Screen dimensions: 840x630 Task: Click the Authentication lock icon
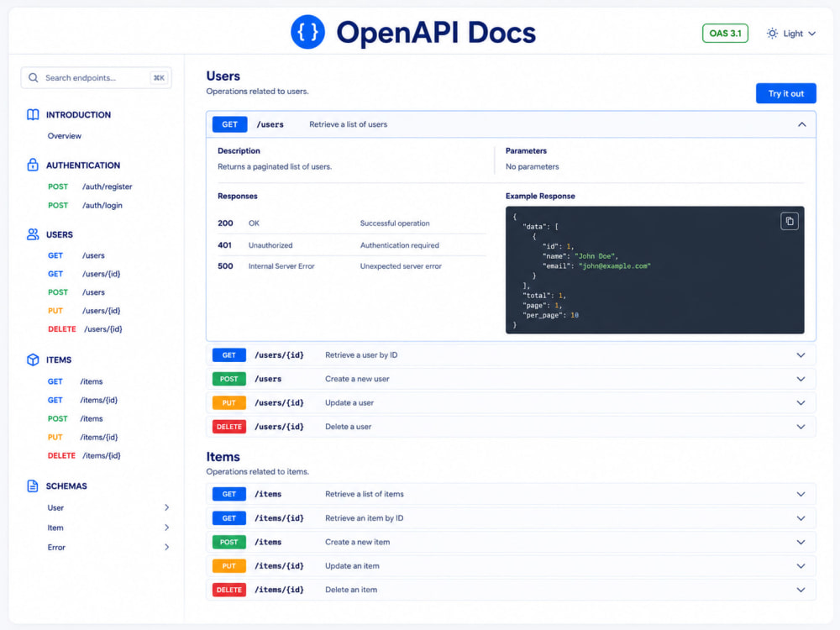[33, 165]
